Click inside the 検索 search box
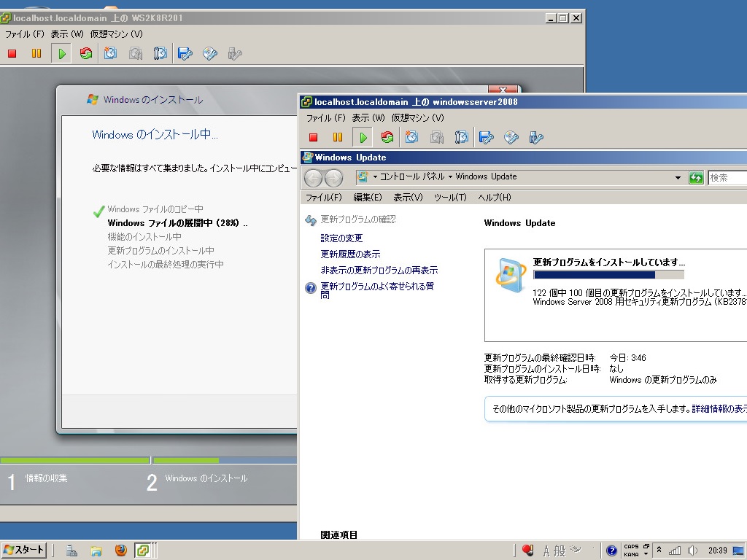Viewport: 747px width, 560px height. point(727,178)
